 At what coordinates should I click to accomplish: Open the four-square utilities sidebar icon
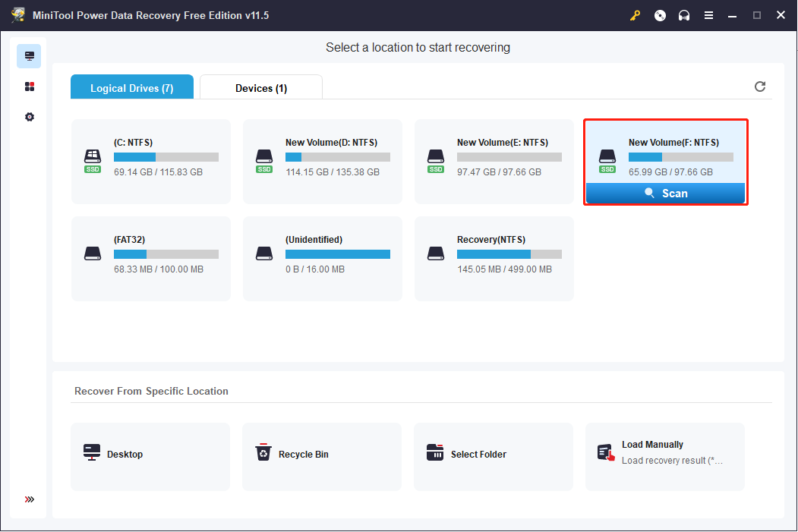point(30,87)
